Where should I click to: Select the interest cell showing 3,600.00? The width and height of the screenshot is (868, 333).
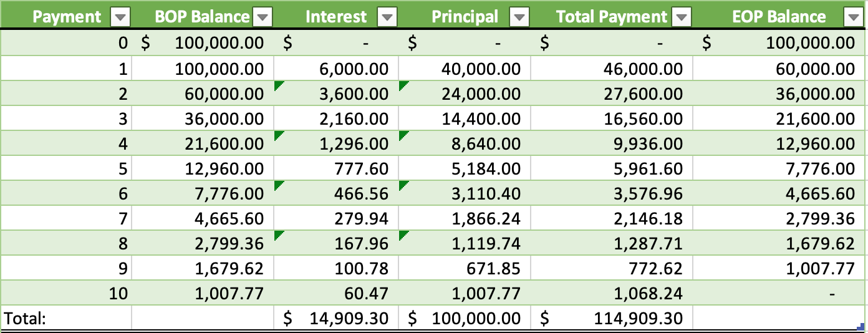click(337, 94)
